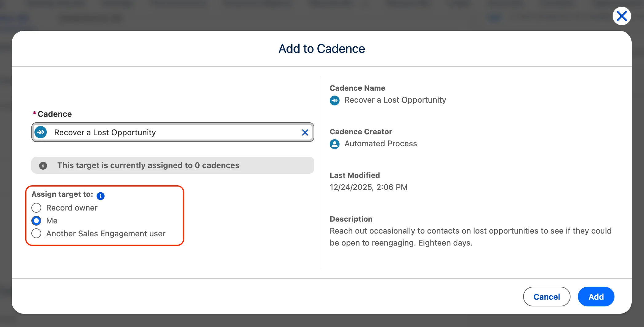Viewport: 644px width, 327px height.
Task: Click the cadence description text
Action: click(x=470, y=237)
